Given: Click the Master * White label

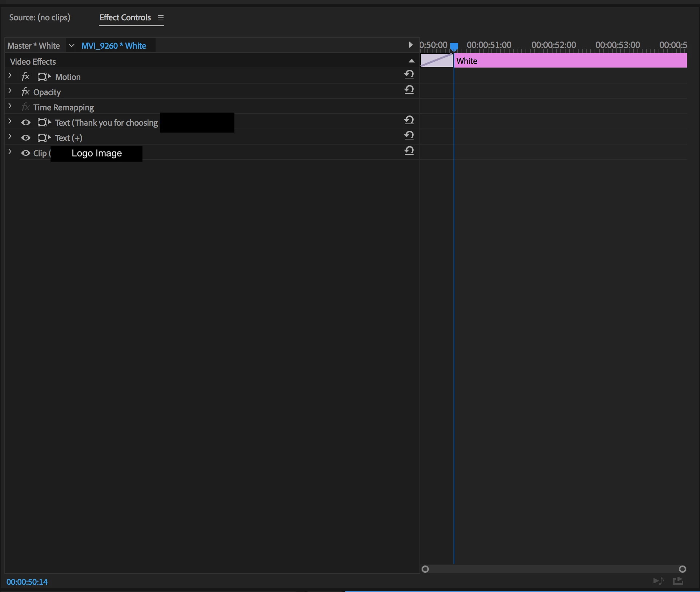Looking at the screenshot, I should (33, 46).
